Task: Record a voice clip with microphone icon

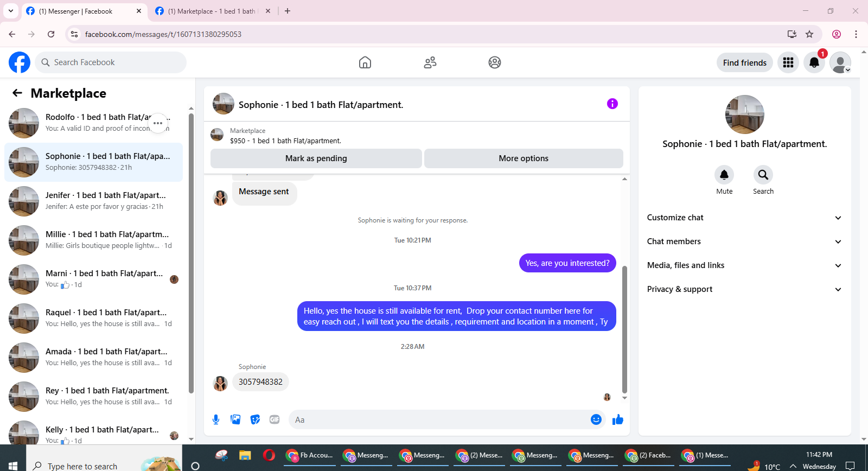Action: click(216, 419)
